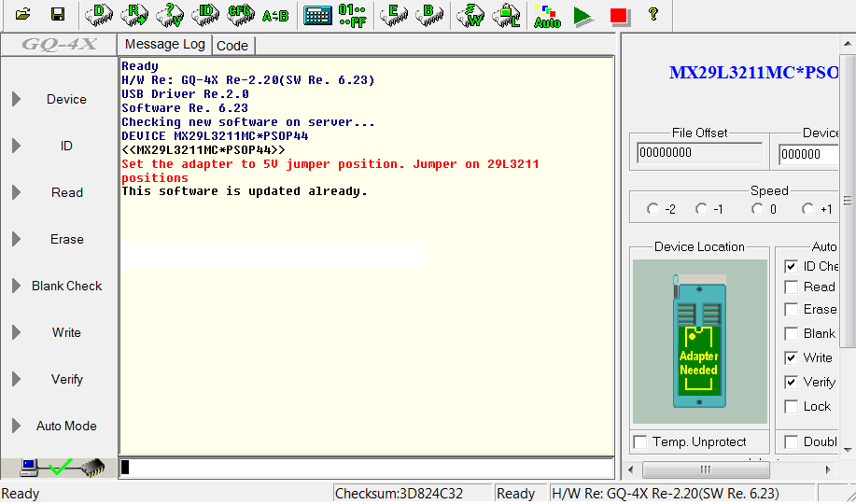The width and height of the screenshot is (856, 504).
Task: Click the GQ-4X logo header
Action: click(x=59, y=44)
